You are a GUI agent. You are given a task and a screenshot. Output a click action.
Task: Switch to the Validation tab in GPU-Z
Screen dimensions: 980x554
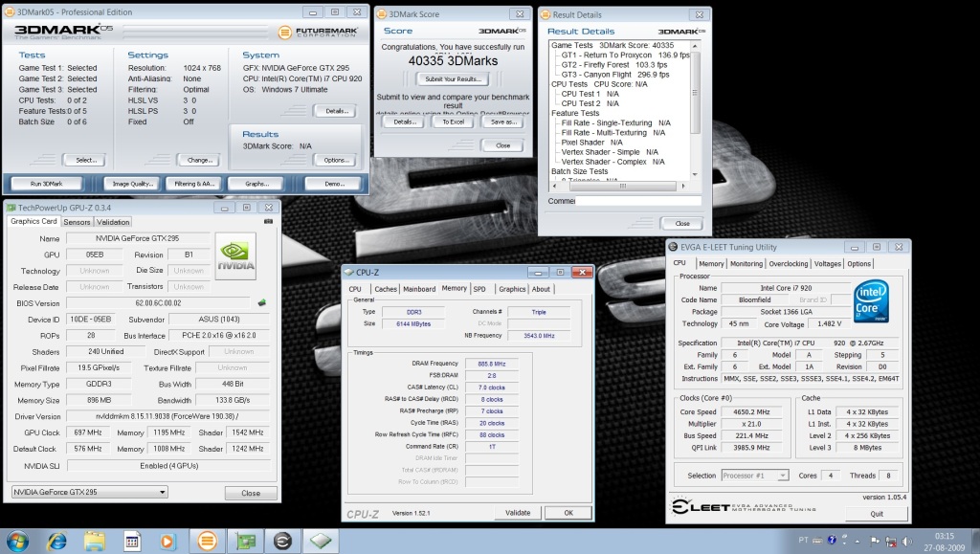tap(113, 222)
